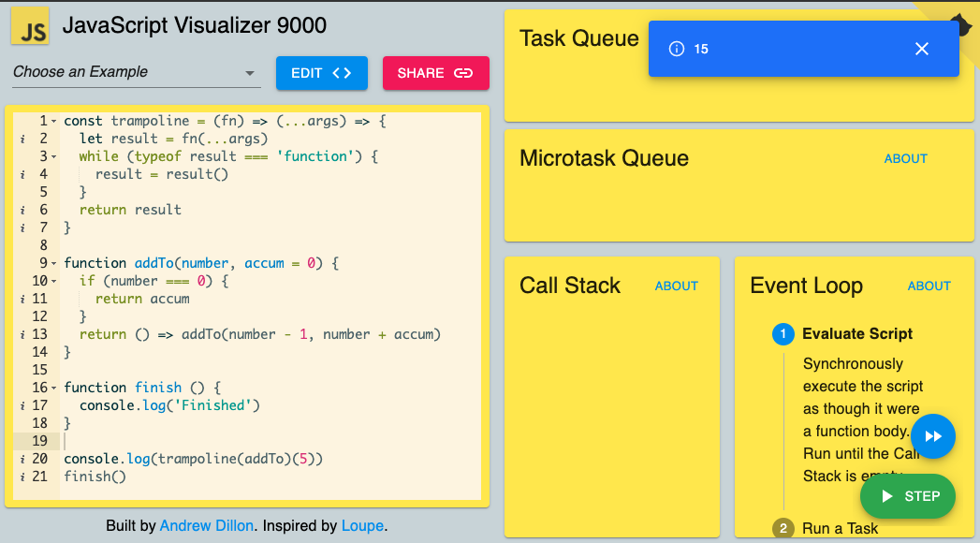Viewport: 980px width, 543px height.
Task: Visit the Andrew Dillon link
Action: pos(207,525)
